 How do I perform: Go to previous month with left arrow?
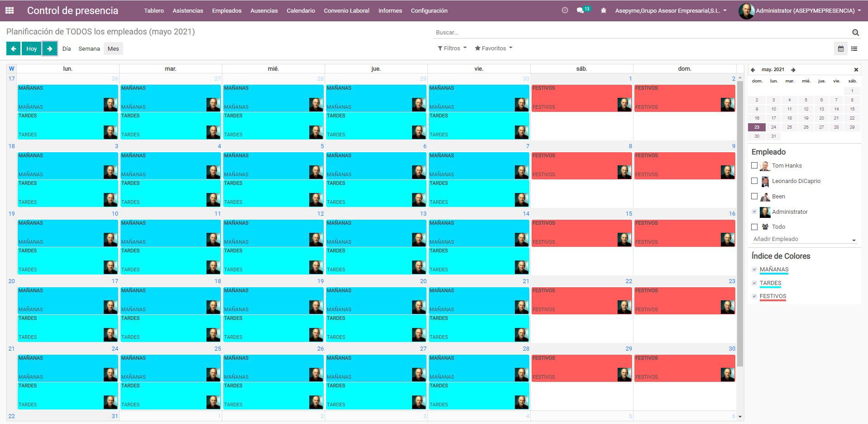(x=14, y=48)
